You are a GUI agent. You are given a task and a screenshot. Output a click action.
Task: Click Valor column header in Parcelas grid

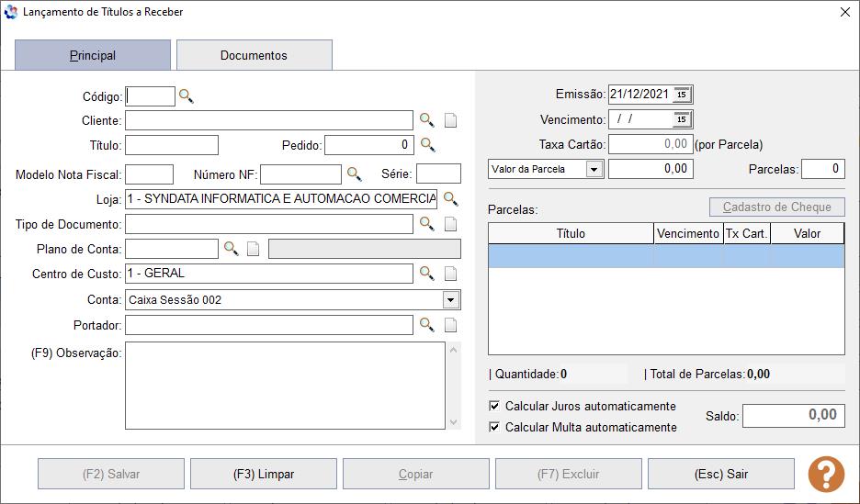pyautogui.click(x=807, y=233)
